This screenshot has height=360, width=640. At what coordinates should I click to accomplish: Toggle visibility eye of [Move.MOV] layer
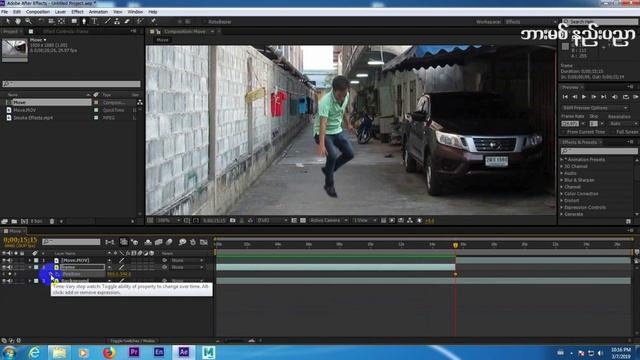[4, 260]
